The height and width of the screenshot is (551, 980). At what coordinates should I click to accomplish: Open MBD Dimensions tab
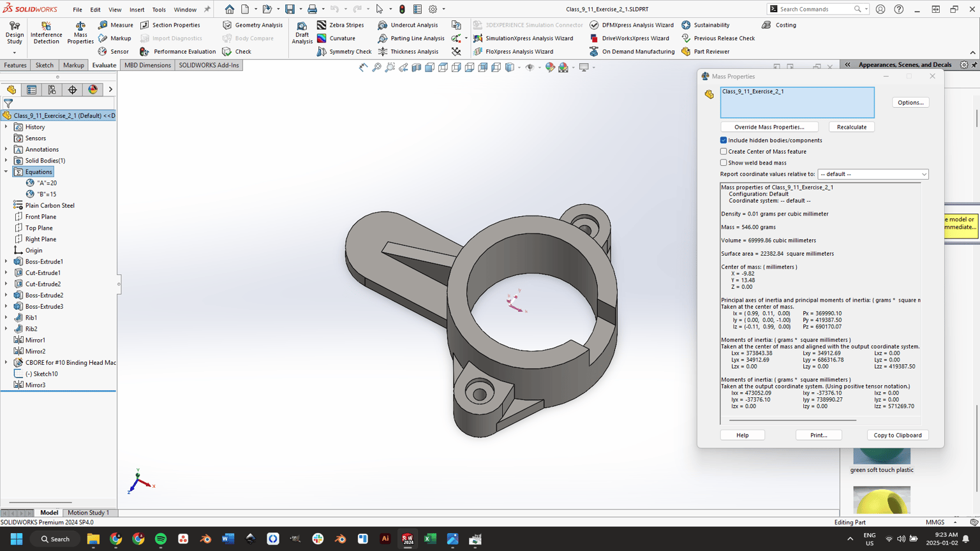(147, 65)
